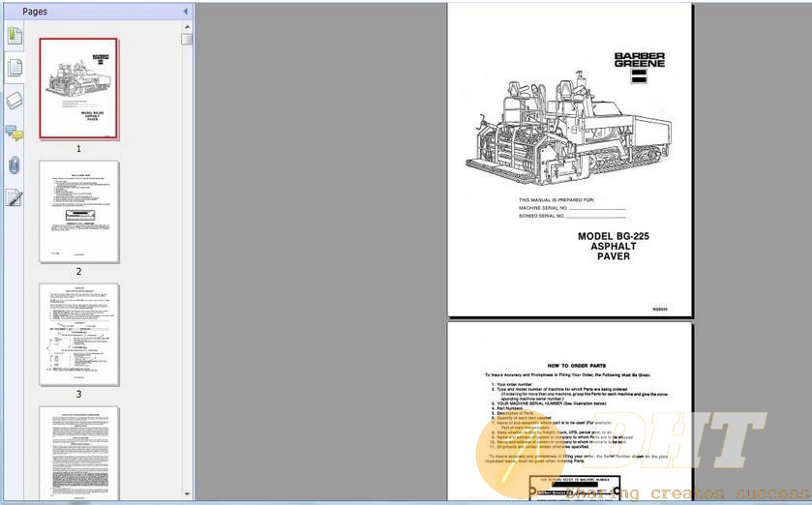Viewport: 812px width, 505px height.
Task: Select page 3 thumbnail
Action: click(x=78, y=335)
